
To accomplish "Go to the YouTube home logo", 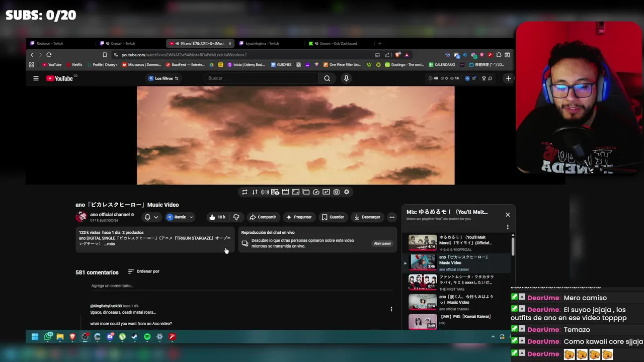I will click(x=60, y=78).
